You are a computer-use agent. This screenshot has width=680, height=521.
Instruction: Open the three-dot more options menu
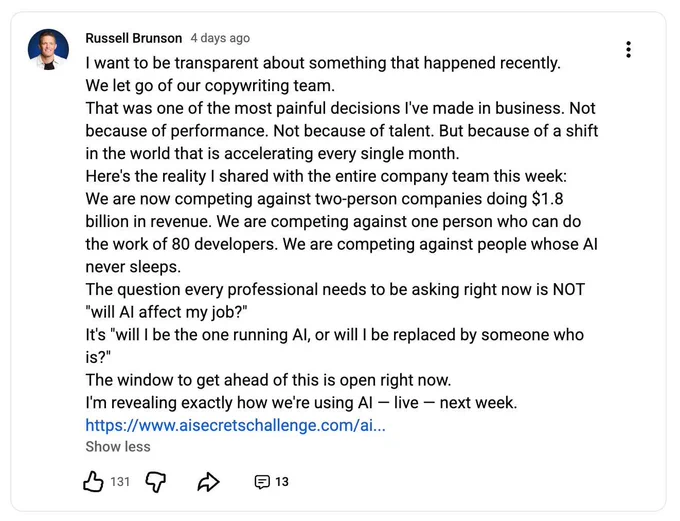point(628,49)
